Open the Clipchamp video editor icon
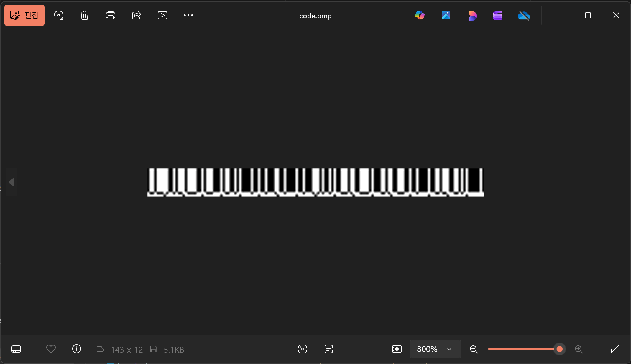 [498, 15]
